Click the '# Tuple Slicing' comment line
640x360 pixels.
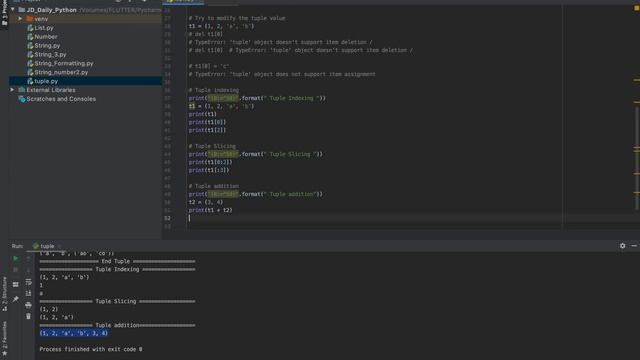212,146
